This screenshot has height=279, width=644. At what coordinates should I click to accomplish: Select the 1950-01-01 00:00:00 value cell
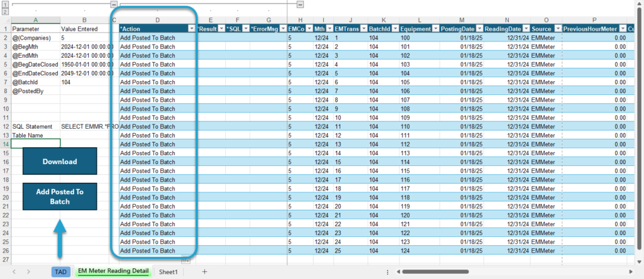pos(85,65)
